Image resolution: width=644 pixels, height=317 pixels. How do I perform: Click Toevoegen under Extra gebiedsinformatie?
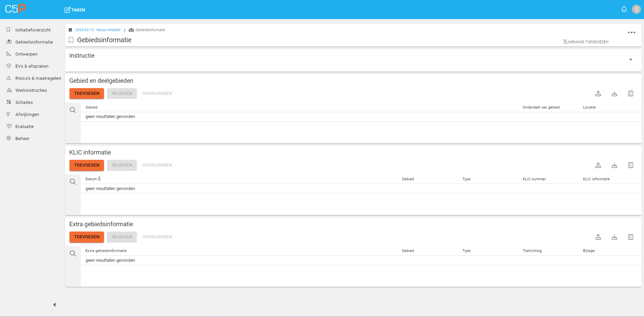tap(87, 237)
